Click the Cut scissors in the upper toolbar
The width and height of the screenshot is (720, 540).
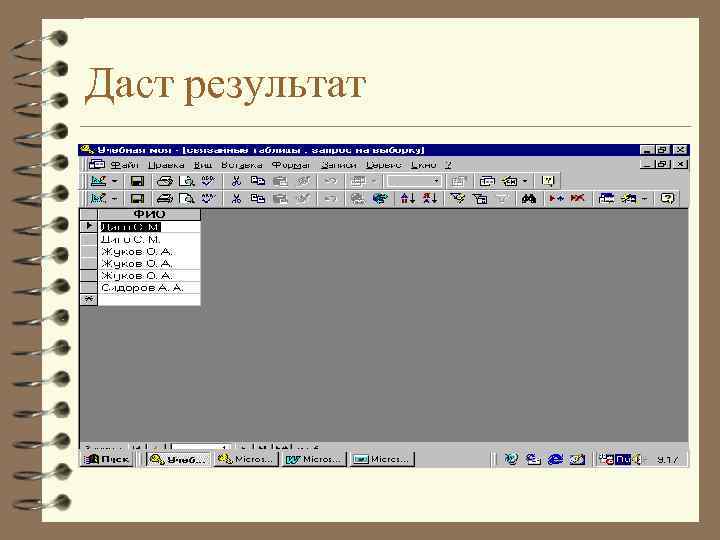pyautogui.click(x=236, y=181)
